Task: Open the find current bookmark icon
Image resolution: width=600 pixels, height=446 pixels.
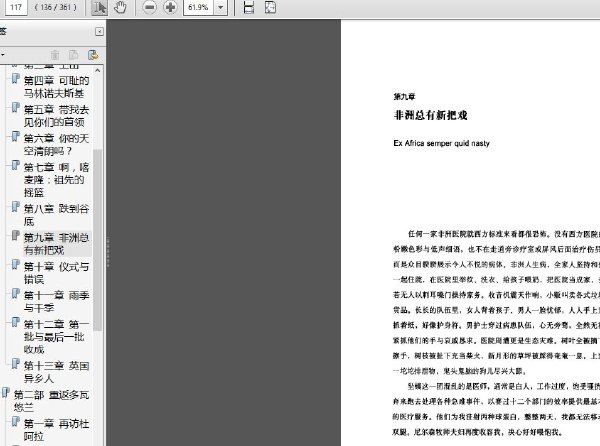Action: (x=93, y=55)
